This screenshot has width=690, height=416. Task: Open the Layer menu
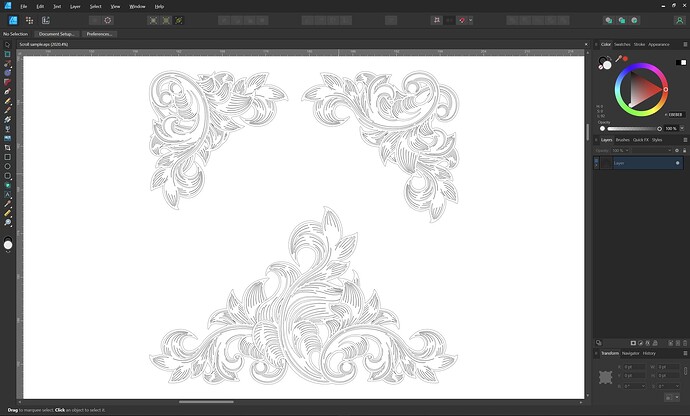(x=75, y=7)
